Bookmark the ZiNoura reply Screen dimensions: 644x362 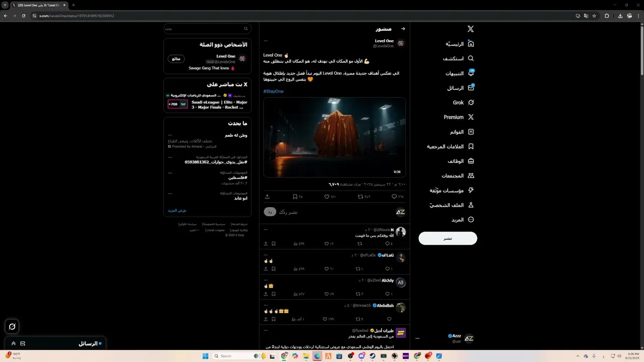pyautogui.click(x=274, y=243)
